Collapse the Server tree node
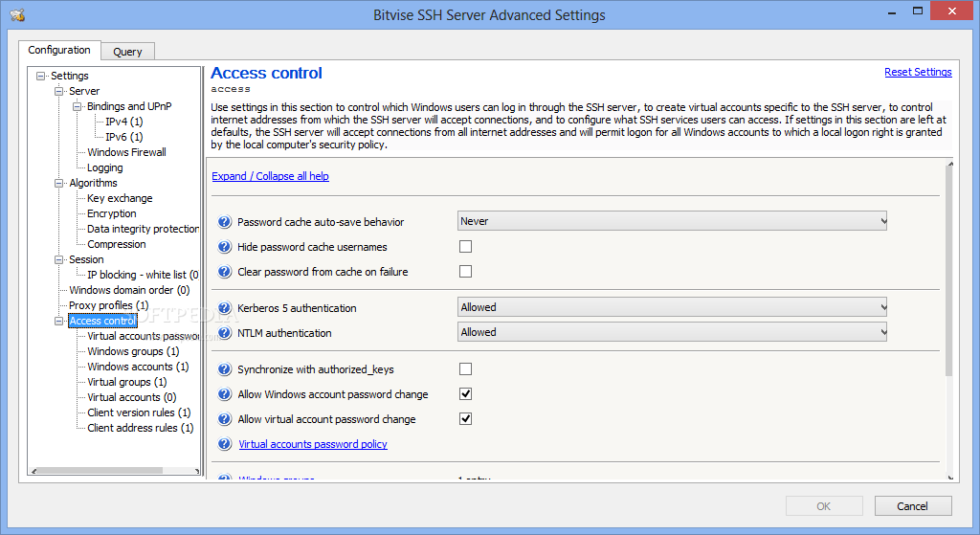Screen dimensions: 980x535 click(58, 91)
